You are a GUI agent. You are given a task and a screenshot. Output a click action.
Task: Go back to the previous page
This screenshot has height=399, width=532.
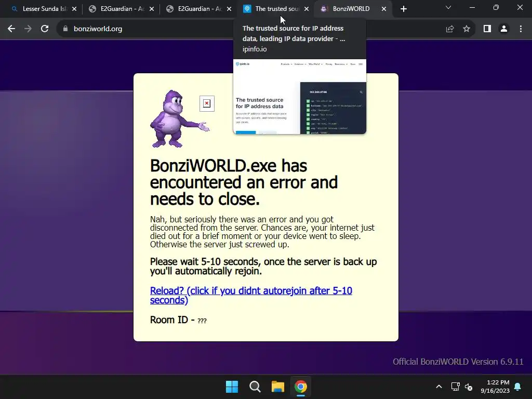[11, 29]
